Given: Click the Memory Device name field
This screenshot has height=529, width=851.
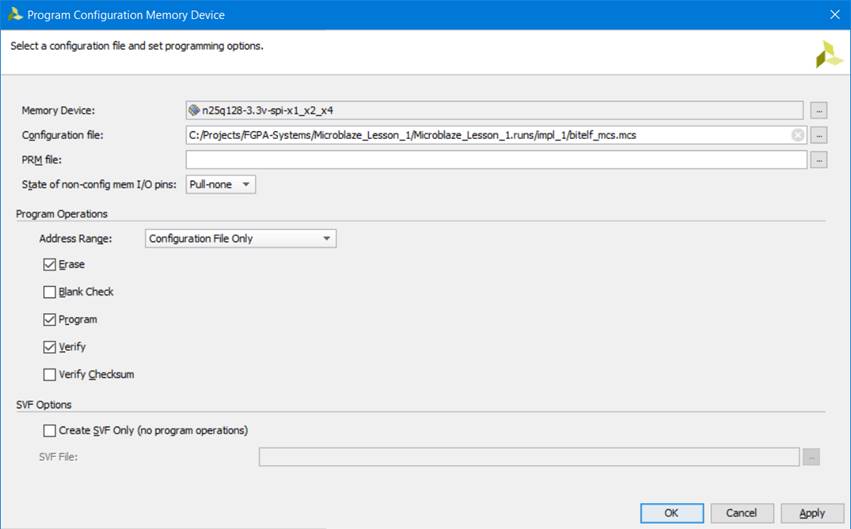Looking at the screenshot, I should [495, 110].
